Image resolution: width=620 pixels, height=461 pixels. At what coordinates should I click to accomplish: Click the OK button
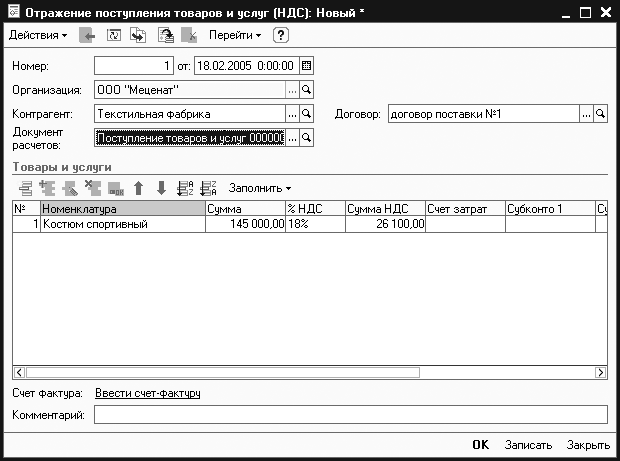pyautogui.click(x=481, y=445)
